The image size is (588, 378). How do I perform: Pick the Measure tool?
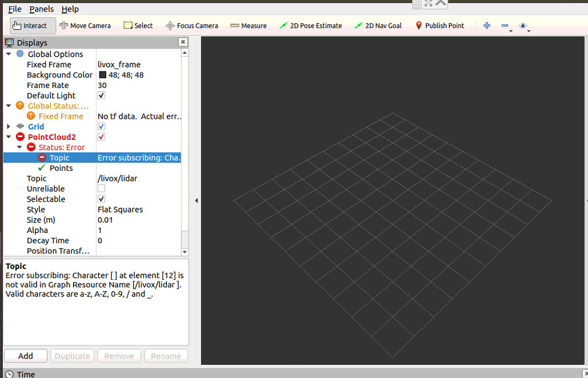click(248, 25)
